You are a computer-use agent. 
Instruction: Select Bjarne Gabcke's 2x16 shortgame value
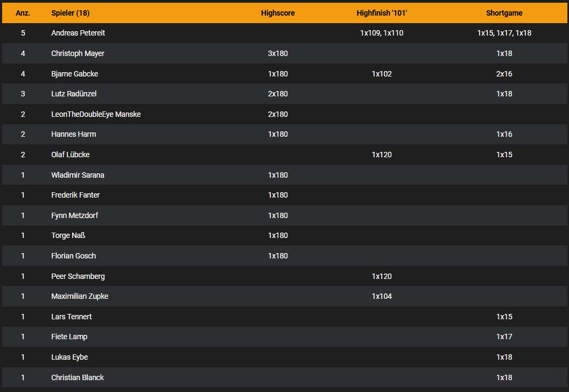pos(504,74)
